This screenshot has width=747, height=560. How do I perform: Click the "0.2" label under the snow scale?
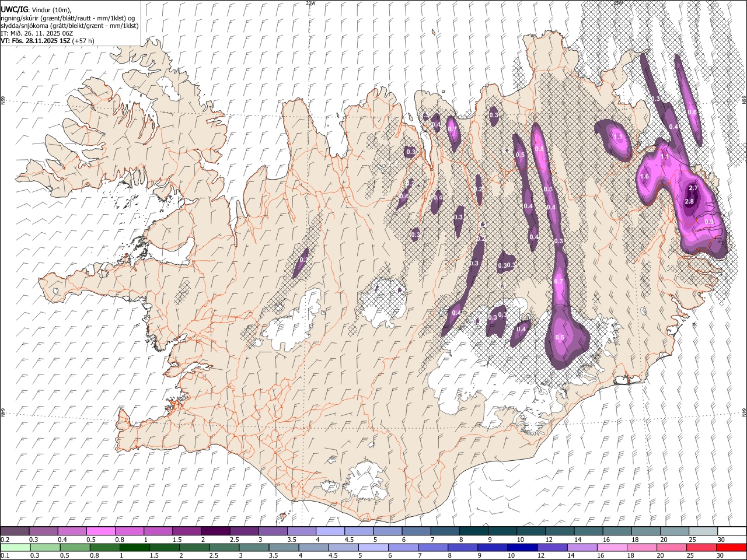(5, 540)
